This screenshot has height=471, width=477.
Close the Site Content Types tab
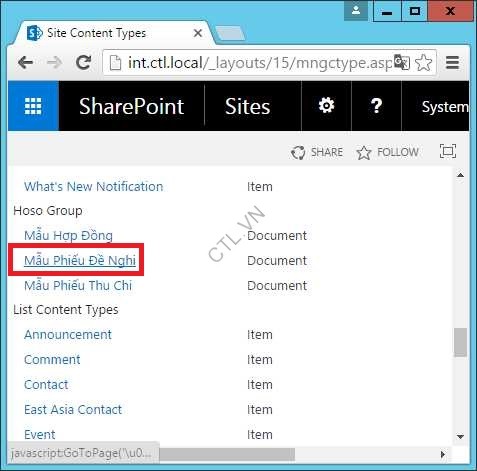click(198, 33)
